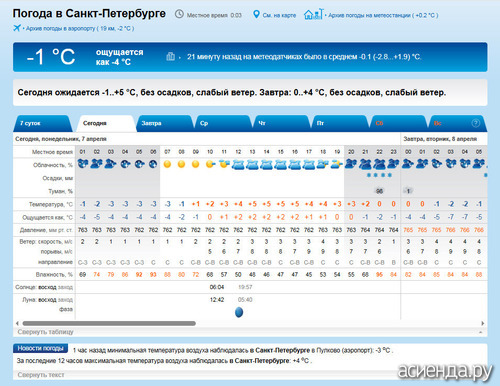Click the airplane archive icon
The height and width of the screenshot is (386, 500).
pos(17,28)
